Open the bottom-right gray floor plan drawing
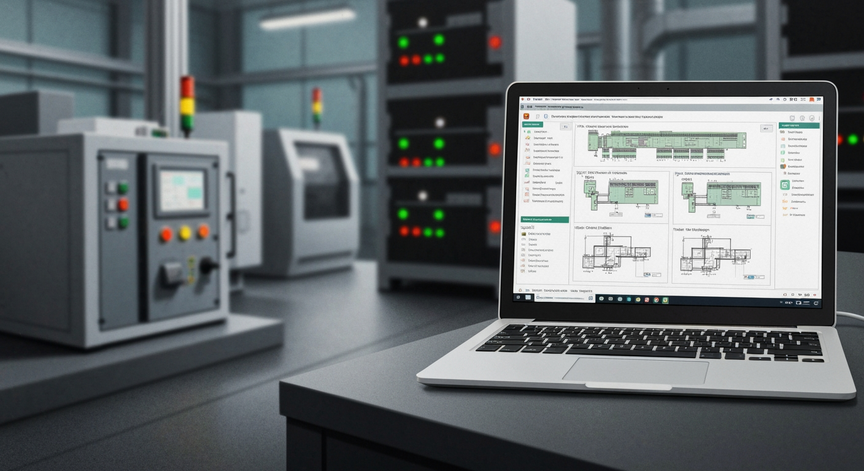This screenshot has width=864, height=471. (716, 255)
